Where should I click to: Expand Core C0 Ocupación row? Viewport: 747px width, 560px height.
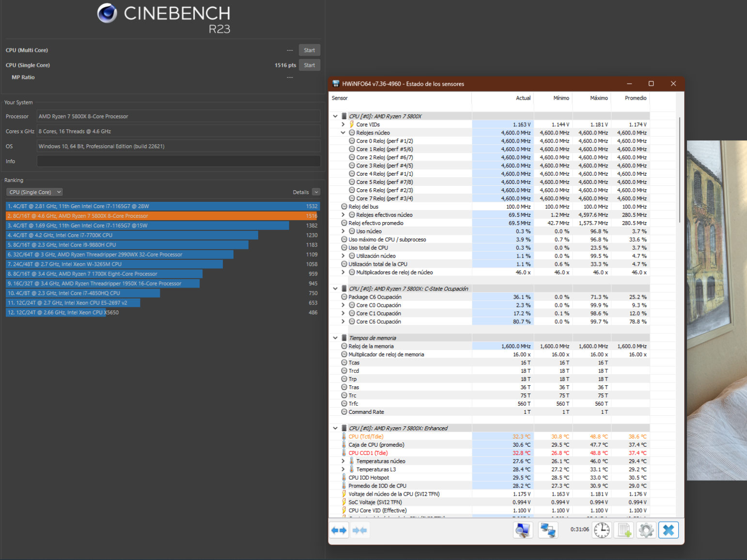pos(343,305)
